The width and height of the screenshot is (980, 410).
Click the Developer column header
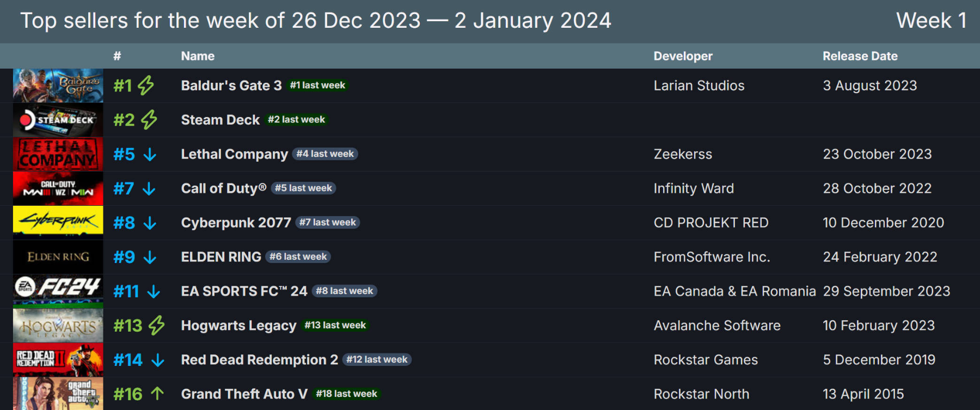[x=683, y=56]
